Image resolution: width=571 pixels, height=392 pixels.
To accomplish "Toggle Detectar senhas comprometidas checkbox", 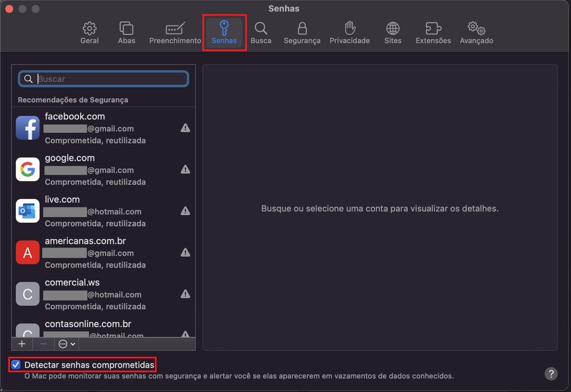I will pyautogui.click(x=16, y=365).
